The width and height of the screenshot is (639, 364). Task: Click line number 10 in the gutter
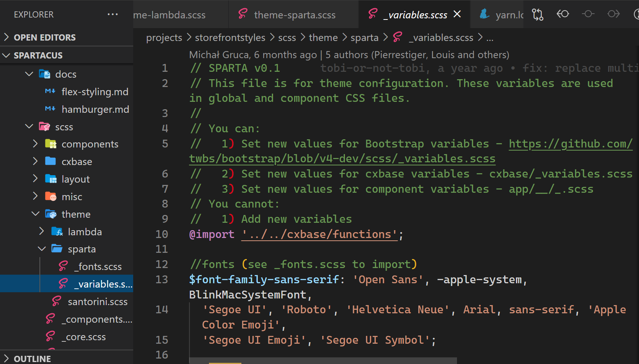coord(162,234)
